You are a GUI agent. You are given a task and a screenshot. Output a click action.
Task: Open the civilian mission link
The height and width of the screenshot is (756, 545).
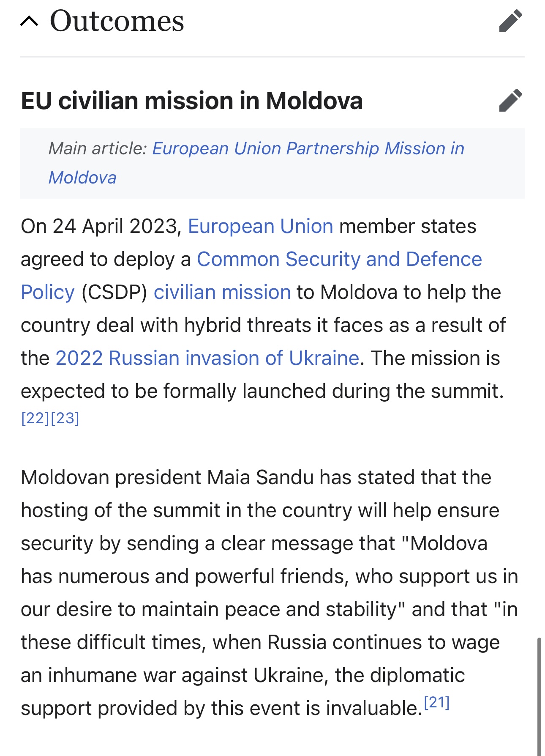point(222,292)
